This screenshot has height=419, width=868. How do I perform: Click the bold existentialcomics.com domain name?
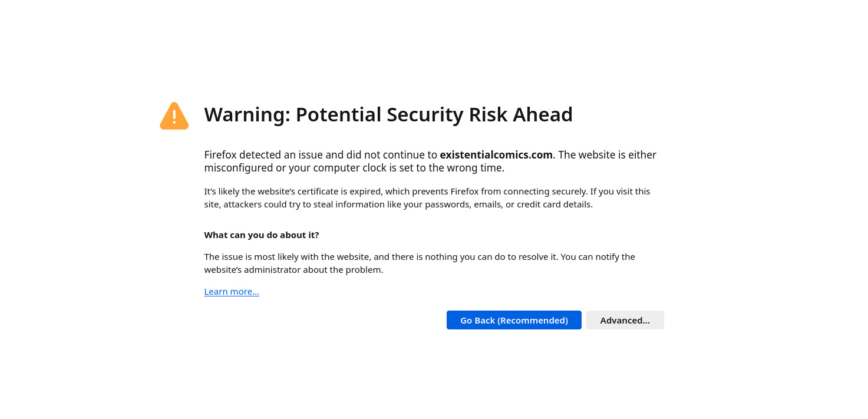point(496,155)
